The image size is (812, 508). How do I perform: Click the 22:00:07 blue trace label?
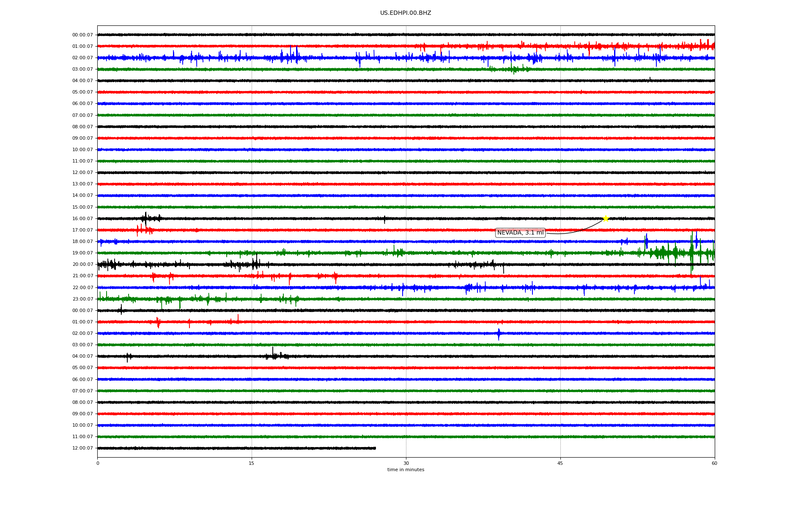[x=82, y=288]
